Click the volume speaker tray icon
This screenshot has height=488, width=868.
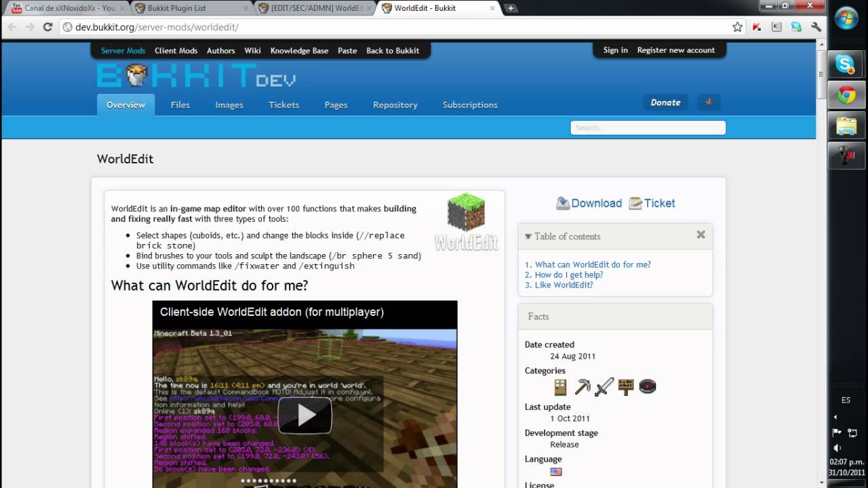(x=837, y=447)
